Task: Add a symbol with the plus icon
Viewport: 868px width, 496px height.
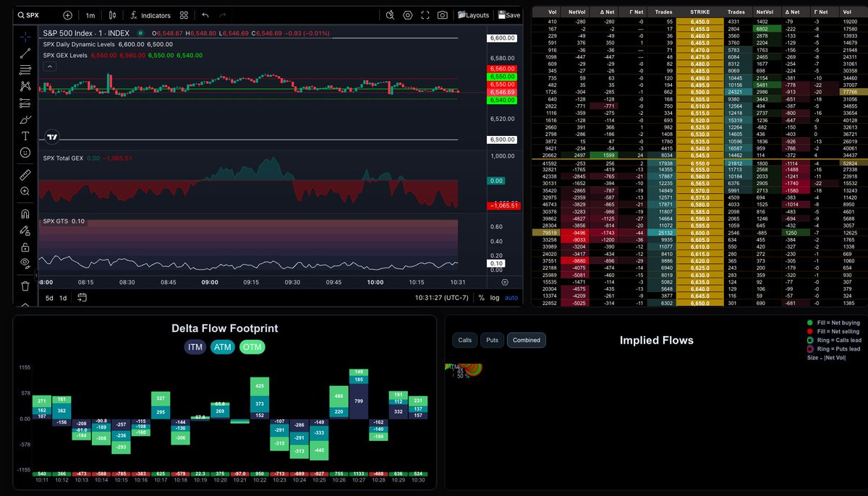Action: point(68,15)
